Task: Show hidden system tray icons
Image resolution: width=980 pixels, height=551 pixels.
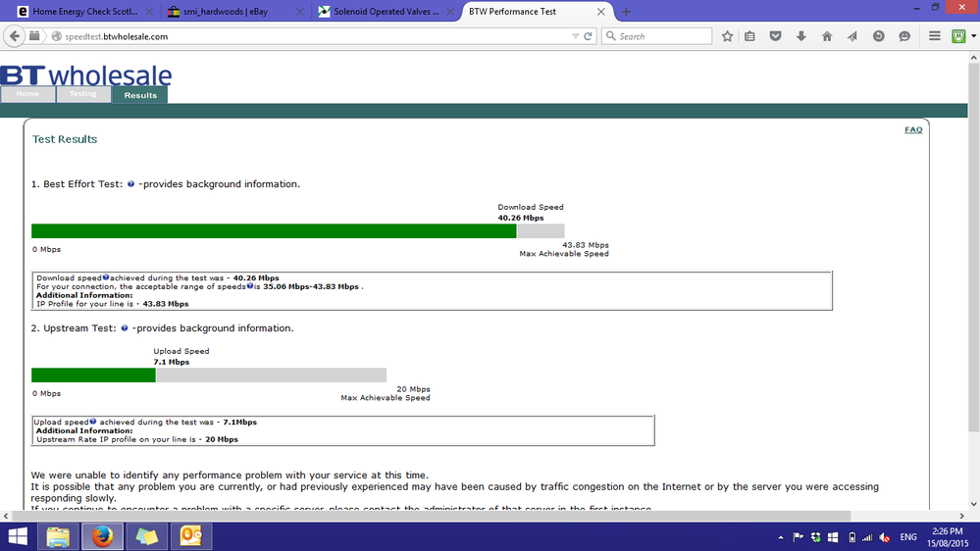Action: coord(781,537)
